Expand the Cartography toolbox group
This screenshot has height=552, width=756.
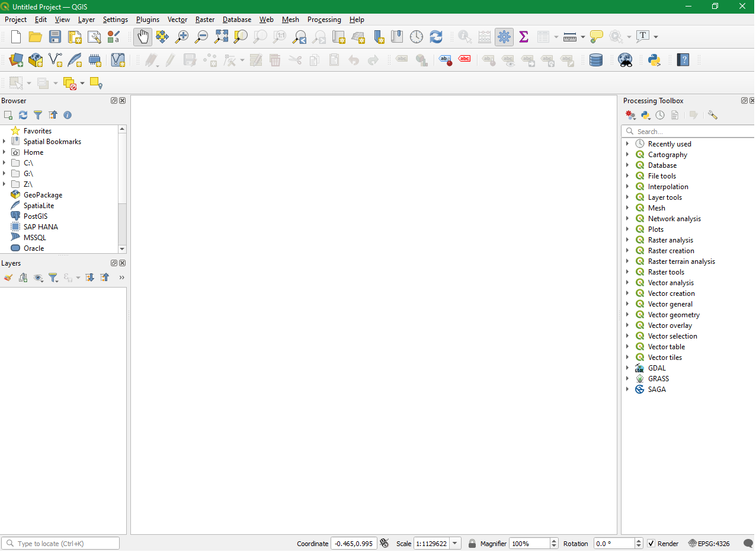click(x=627, y=155)
